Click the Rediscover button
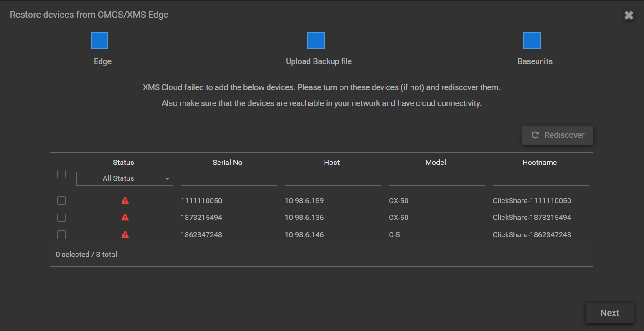Viewport: 644px width, 331px height. 558,135
